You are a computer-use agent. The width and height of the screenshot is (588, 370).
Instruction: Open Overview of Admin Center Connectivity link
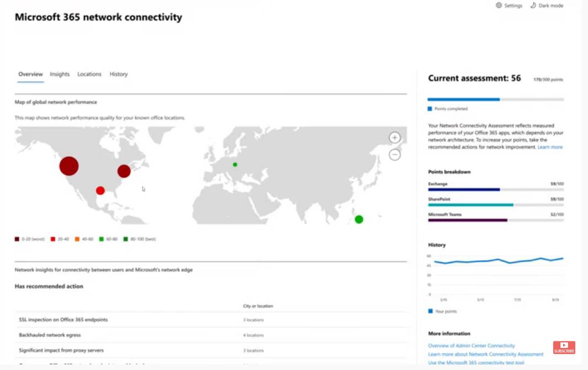(x=471, y=346)
